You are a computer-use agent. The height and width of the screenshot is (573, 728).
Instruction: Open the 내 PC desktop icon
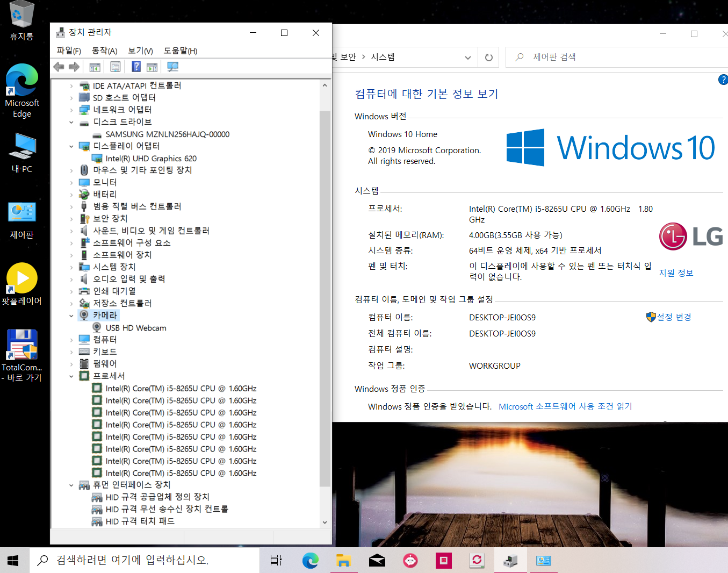pyautogui.click(x=22, y=153)
